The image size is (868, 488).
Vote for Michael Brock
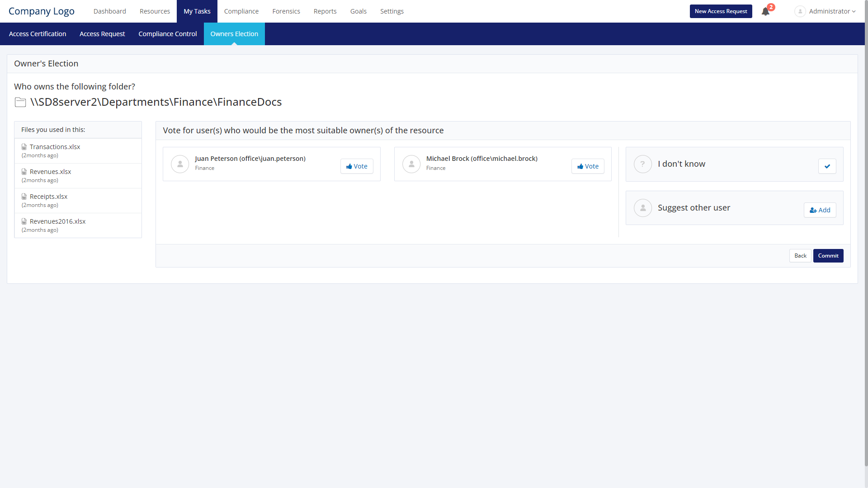588,166
